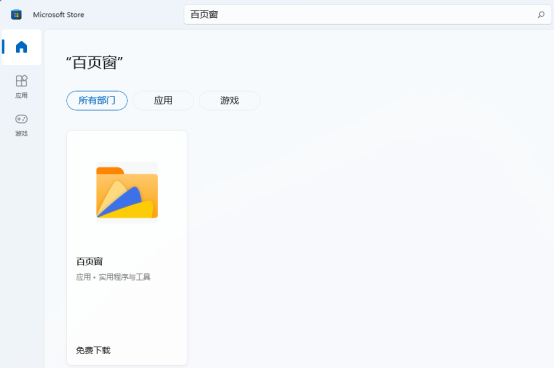Select the 应用 filter tab
The width and height of the screenshot is (554, 369).
tap(163, 101)
